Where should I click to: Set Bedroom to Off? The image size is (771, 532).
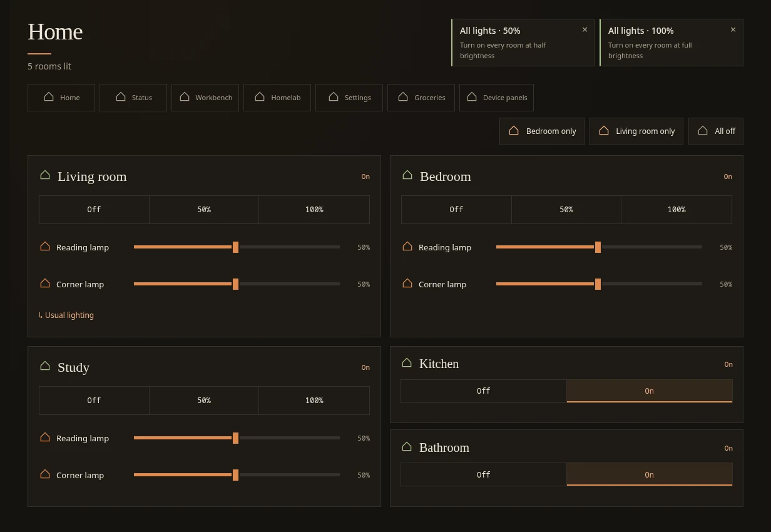[456, 210]
